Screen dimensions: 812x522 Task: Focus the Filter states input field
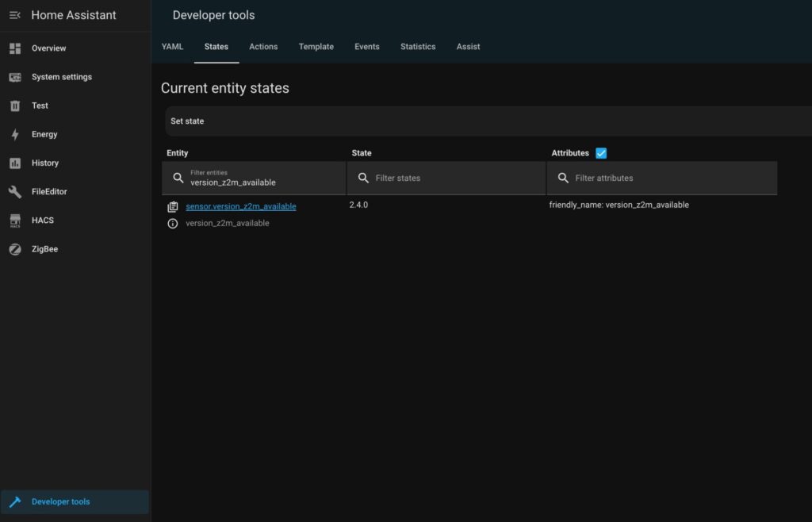click(x=446, y=178)
